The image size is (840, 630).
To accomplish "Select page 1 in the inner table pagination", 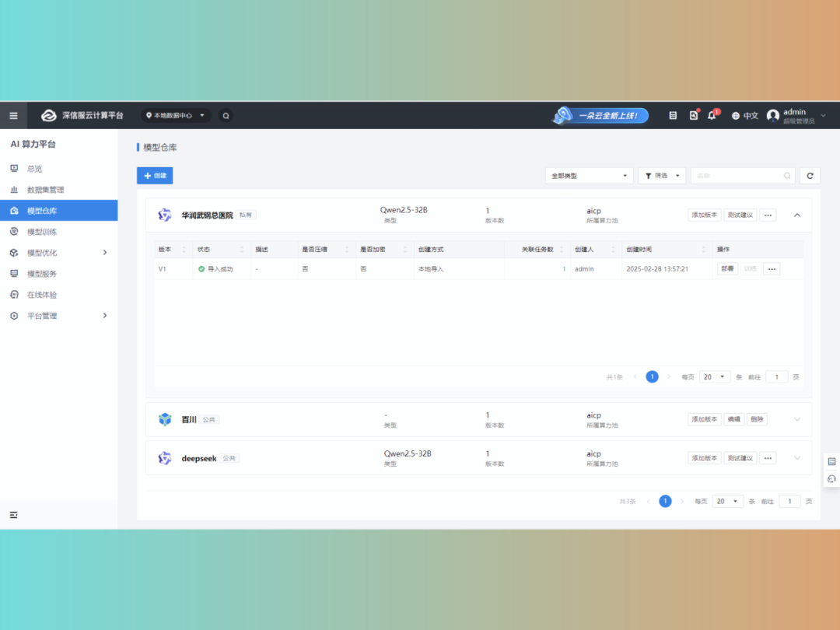I will tap(652, 377).
